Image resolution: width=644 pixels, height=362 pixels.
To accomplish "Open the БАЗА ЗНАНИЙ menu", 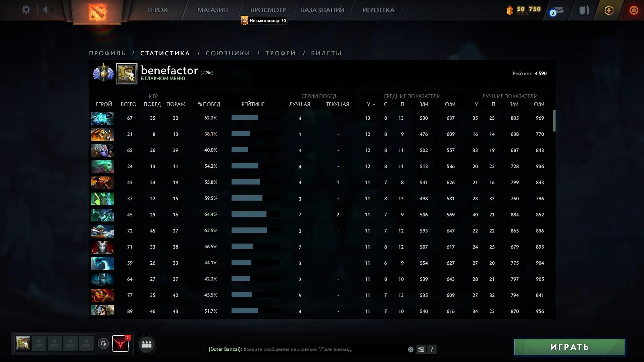I will 323,10.
